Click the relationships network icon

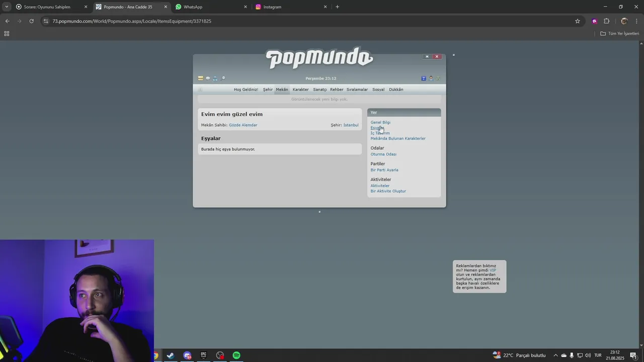pos(215,78)
